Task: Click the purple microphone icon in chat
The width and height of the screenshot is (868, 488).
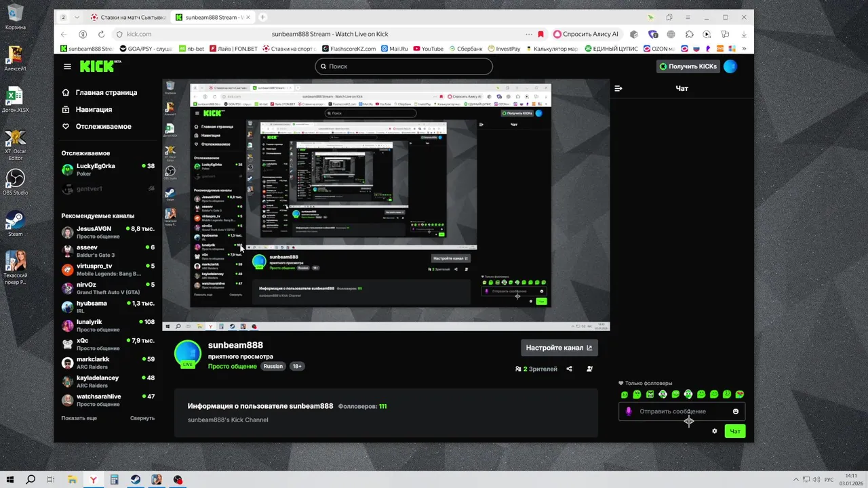Action: coord(629,411)
